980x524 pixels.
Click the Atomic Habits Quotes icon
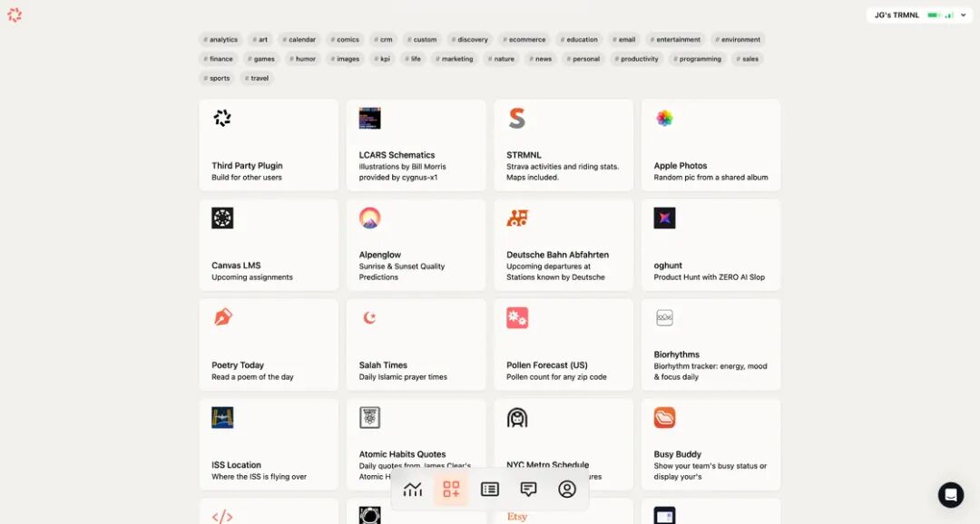[x=369, y=417]
